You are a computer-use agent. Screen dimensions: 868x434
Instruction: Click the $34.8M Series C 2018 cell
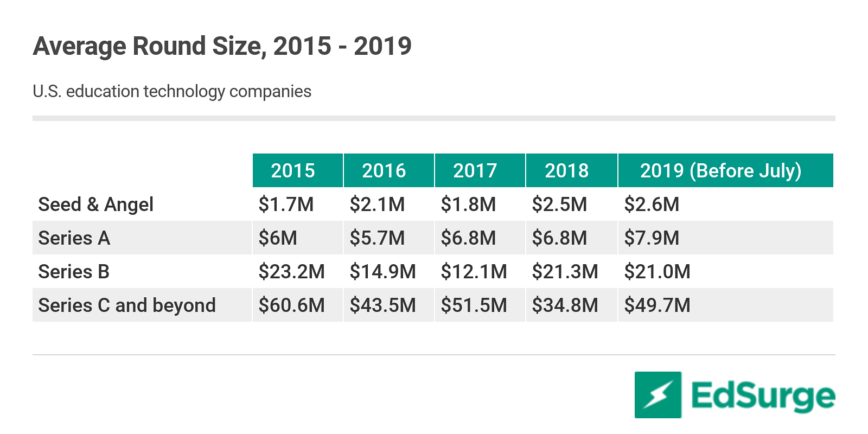coord(572,305)
